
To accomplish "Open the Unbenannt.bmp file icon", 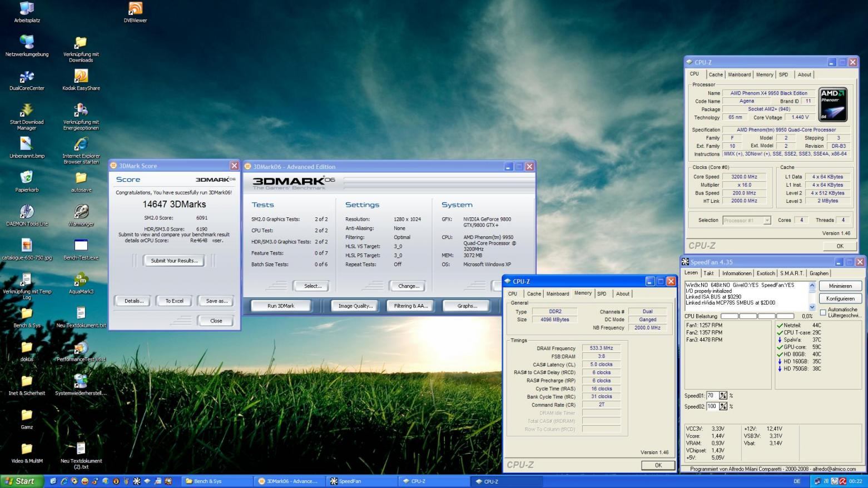I will [27, 148].
